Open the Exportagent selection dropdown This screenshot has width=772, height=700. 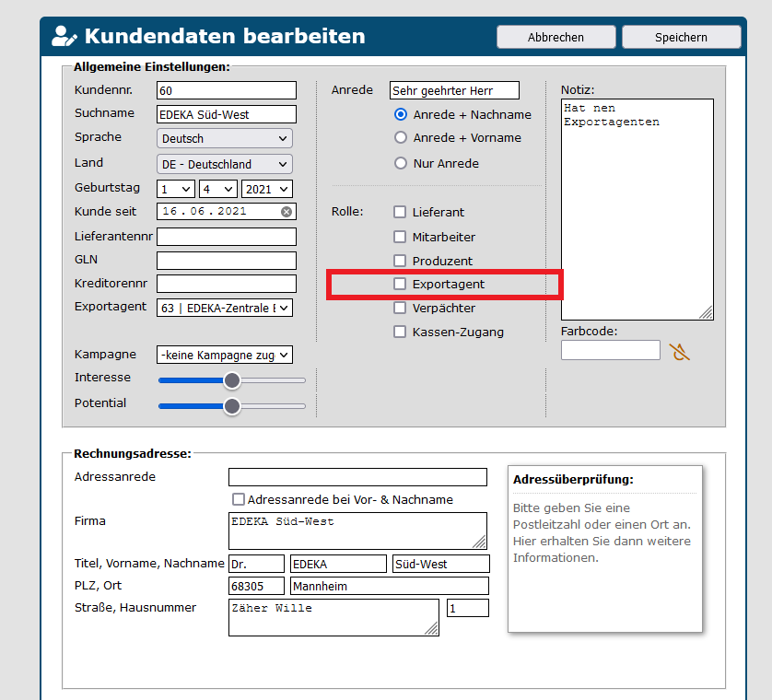tap(225, 308)
